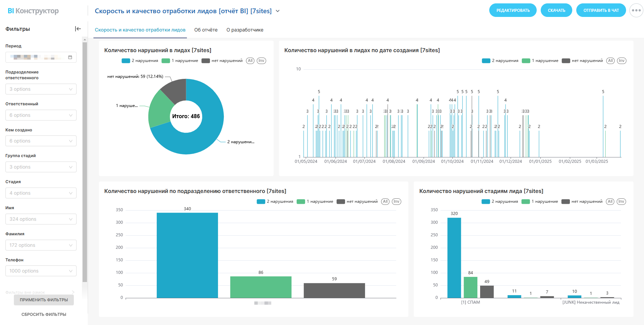
Task: Expand the Ответственный filter dropdown
Action: (41, 115)
